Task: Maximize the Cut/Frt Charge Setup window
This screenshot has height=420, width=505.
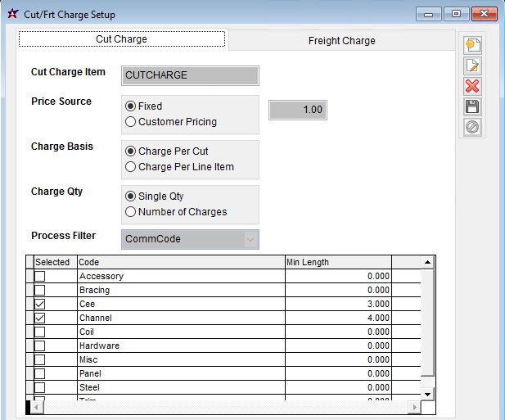Action: pyautogui.click(x=456, y=14)
